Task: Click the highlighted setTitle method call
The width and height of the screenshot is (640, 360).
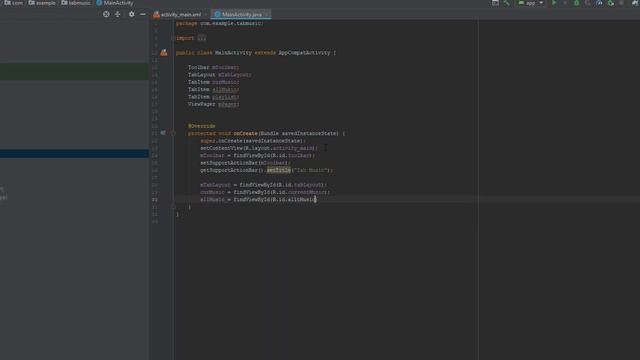Action: tap(279, 170)
